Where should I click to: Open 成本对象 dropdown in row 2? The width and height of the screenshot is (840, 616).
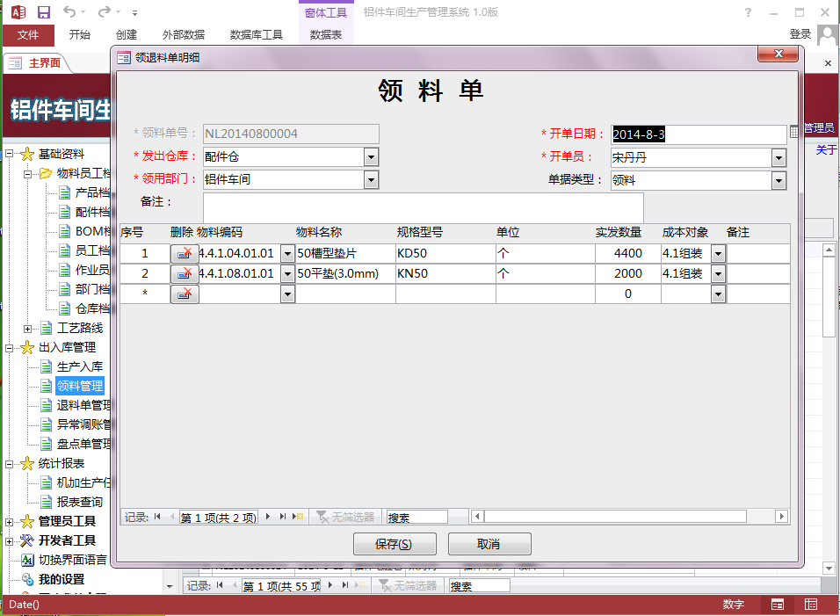[x=719, y=273]
